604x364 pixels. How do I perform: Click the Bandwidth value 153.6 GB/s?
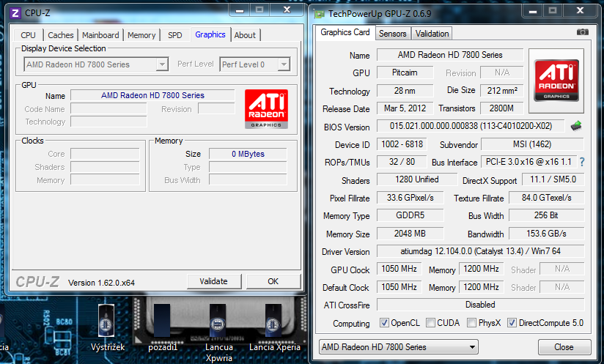(x=546, y=234)
